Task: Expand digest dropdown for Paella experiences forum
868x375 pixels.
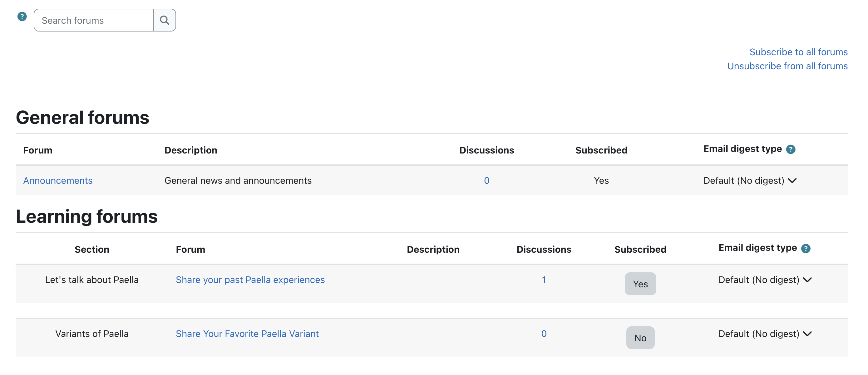Action: point(765,280)
